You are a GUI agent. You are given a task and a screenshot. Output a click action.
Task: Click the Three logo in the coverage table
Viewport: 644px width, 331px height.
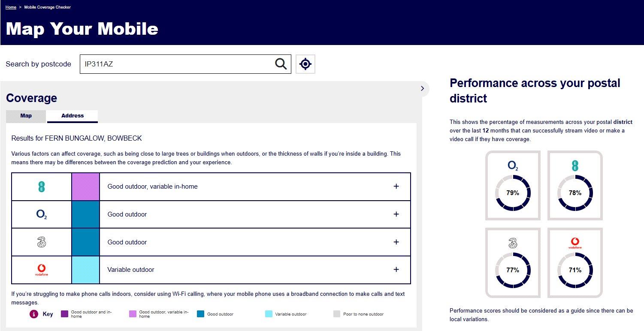(x=42, y=242)
